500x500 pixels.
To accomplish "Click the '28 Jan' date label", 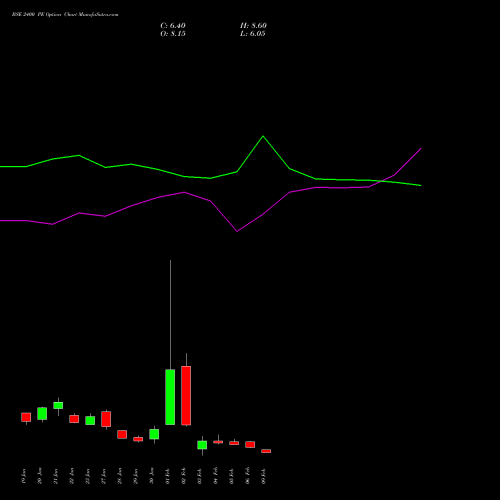I will [120, 476].
